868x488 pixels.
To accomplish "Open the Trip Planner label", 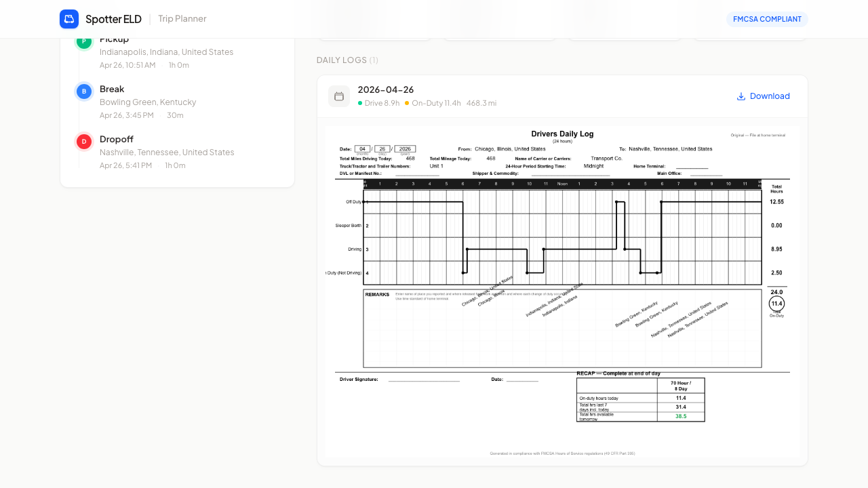I will [182, 19].
